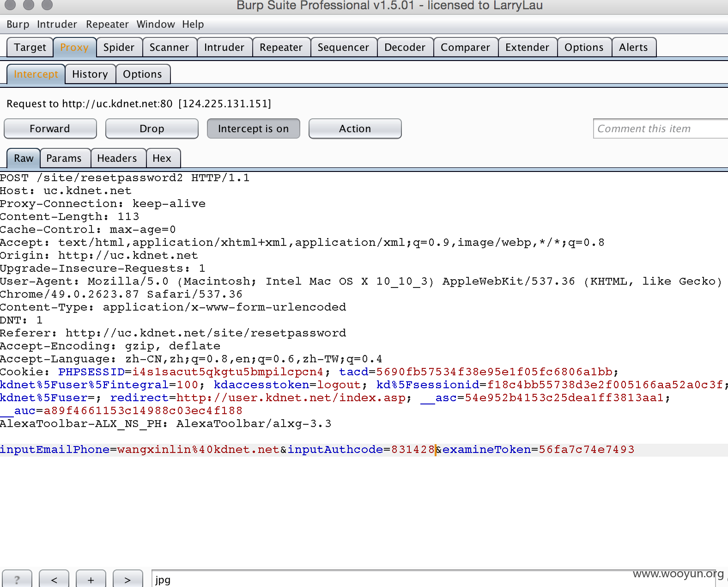
Task: Drop the intercepted request
Action: point(152,128)
